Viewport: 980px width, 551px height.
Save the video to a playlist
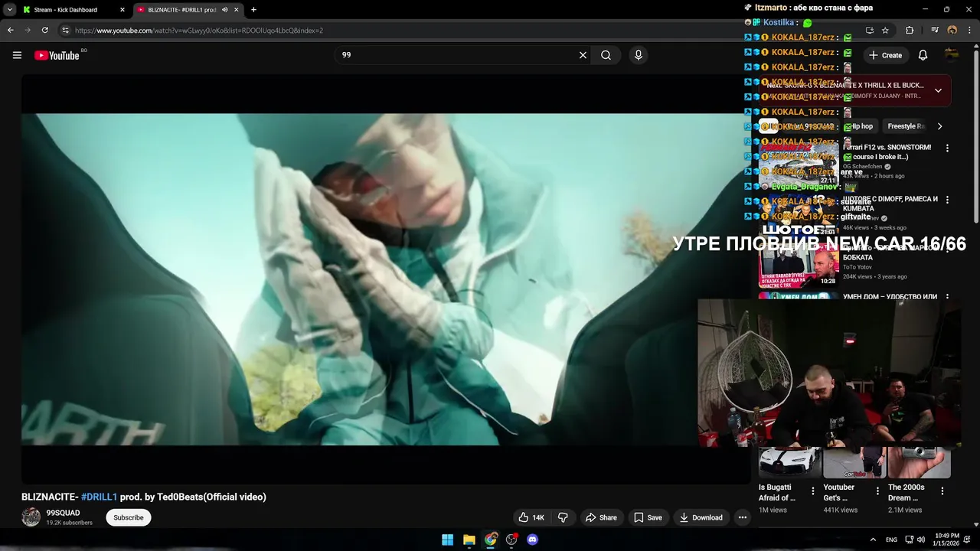coord(648,517)
